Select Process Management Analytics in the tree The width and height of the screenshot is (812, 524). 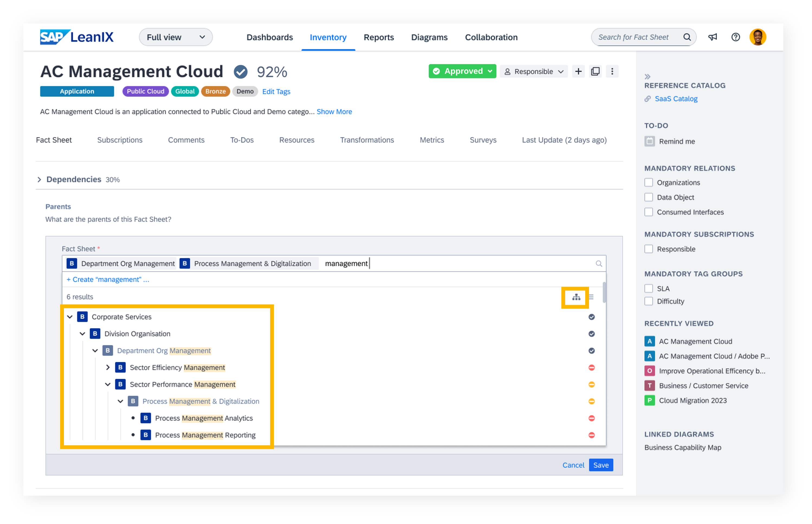(x=204, y=418)
